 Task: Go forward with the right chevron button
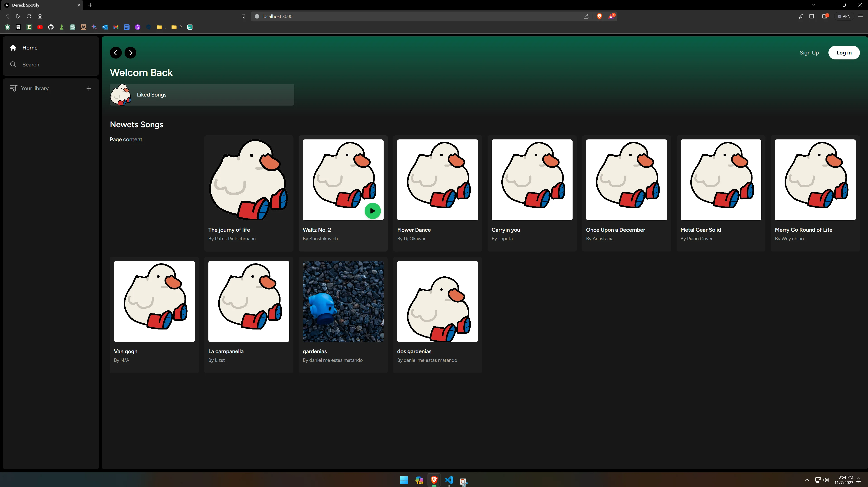pos(130,52)
